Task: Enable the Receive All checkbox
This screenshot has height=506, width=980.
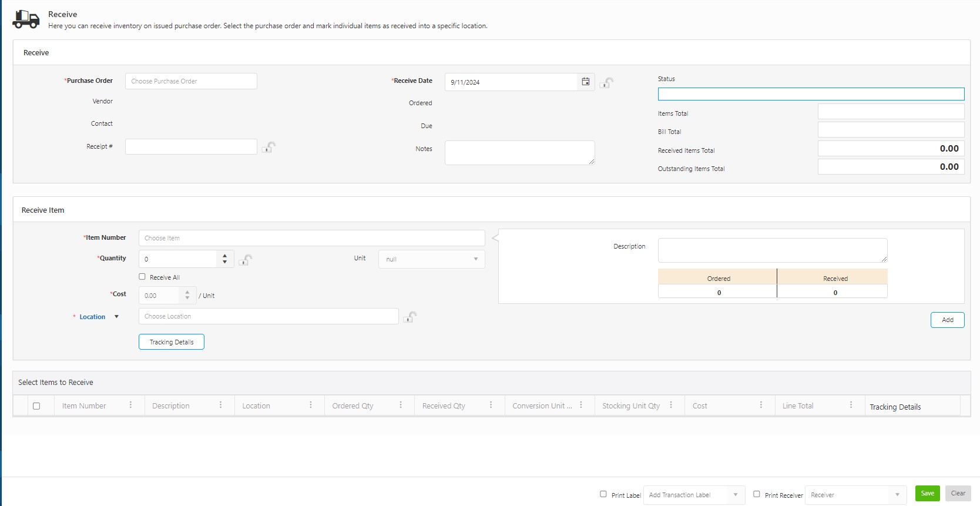Action: tap(142, 277)
